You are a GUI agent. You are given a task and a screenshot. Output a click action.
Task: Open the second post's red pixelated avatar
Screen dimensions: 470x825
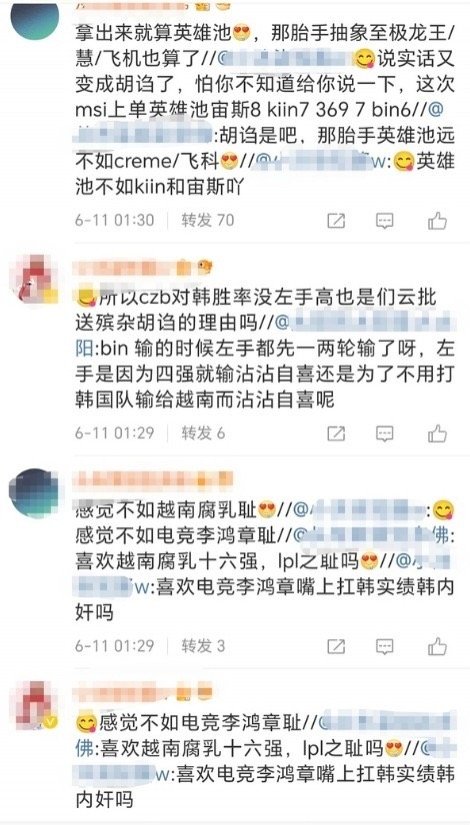(34, 280)
